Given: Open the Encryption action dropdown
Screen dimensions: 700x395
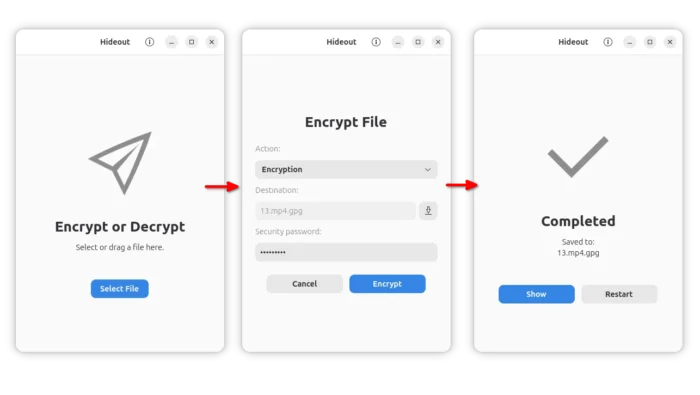Looking at the screenshot, I should click(x=346, y=170).
